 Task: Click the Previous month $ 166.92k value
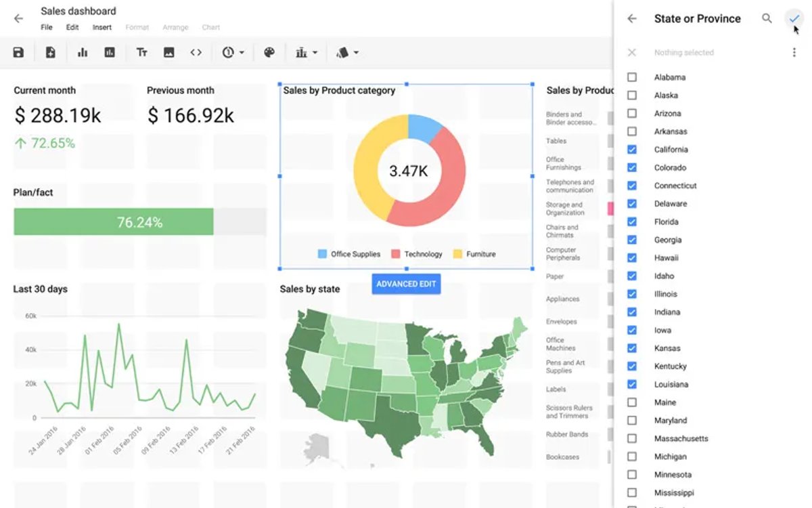point(191,116)
